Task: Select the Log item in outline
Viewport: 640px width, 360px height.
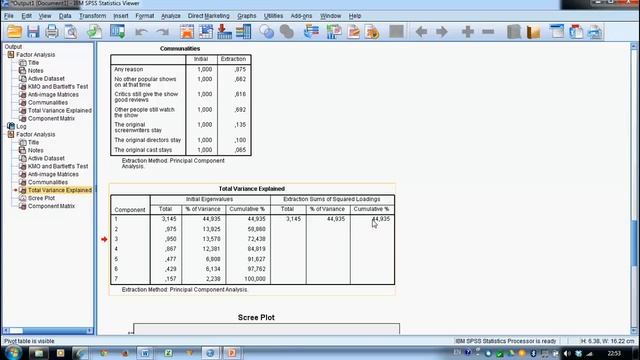Action: click(21, 127)
